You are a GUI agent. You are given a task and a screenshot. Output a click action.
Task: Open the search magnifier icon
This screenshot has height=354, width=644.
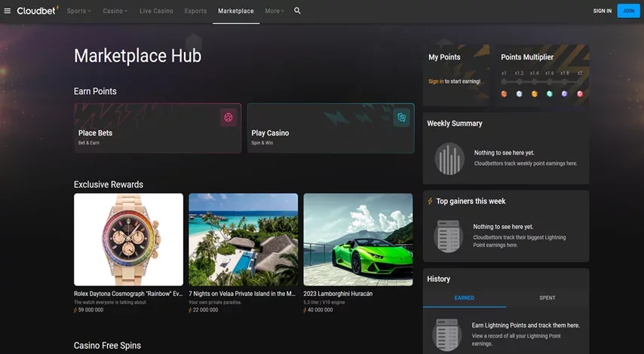(297, 11)
